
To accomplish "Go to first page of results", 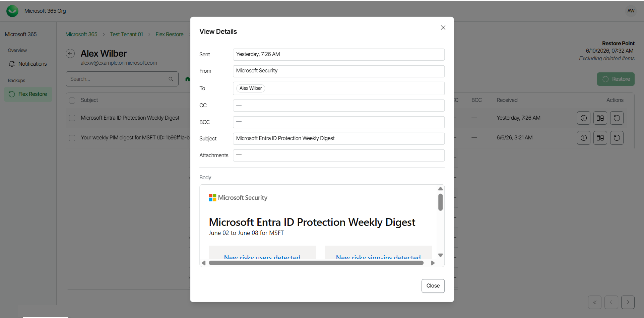I will (x=595, y=302).
